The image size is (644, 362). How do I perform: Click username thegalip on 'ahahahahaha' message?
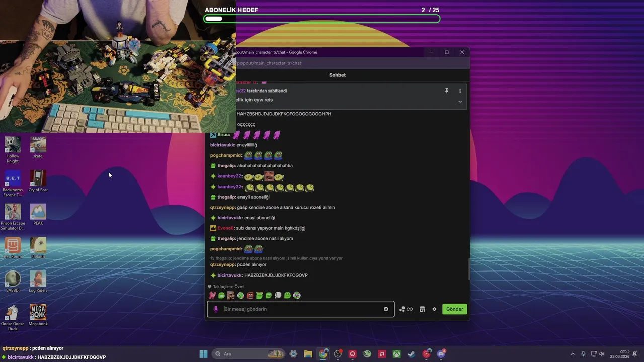point(226,166)
